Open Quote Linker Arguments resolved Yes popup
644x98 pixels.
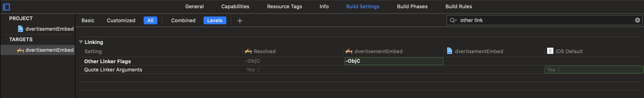click(x=253, y=70)
